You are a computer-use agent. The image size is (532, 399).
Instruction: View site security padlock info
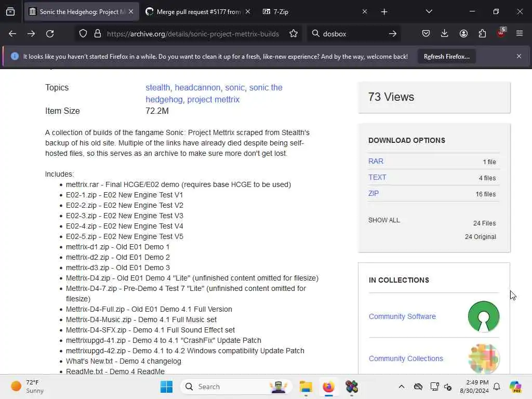tap(98, 34)
